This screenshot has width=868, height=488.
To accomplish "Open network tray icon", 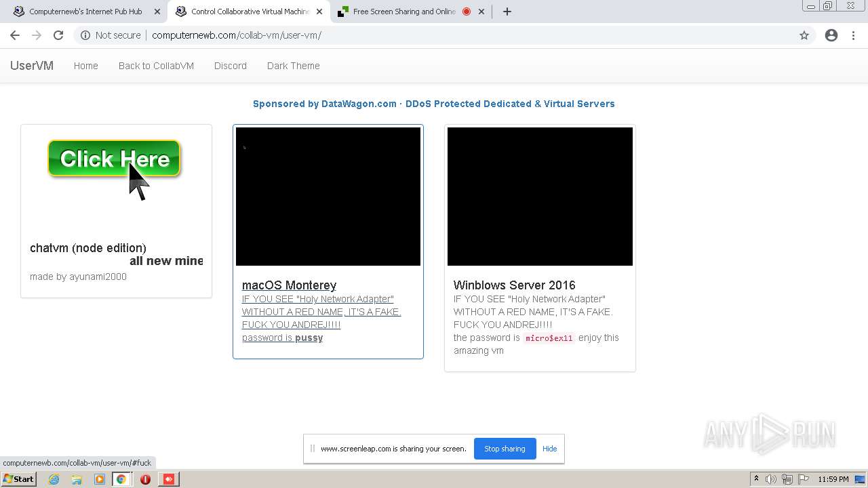I will pyautogui.click(x=787, y=479).
